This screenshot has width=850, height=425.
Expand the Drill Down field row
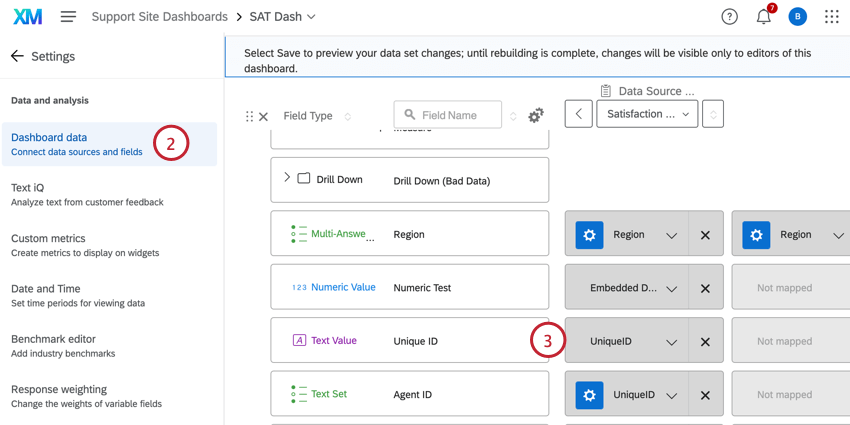tap(287, 178)
